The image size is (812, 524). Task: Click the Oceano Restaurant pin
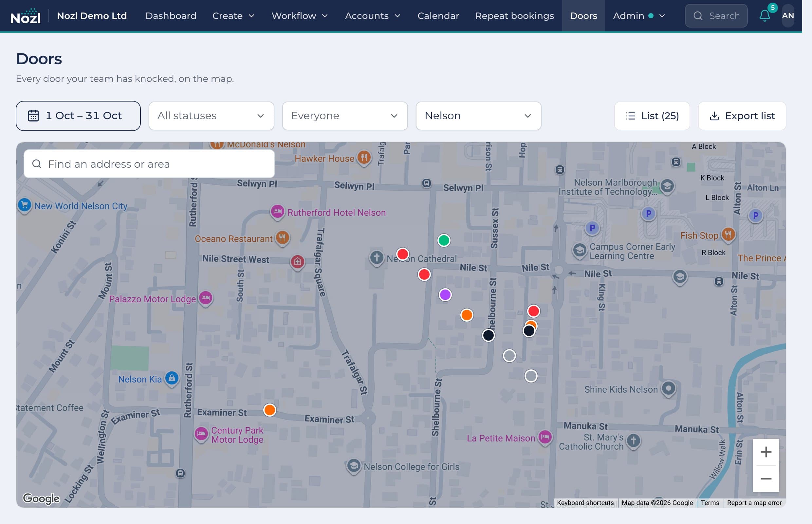coord(282,238)
